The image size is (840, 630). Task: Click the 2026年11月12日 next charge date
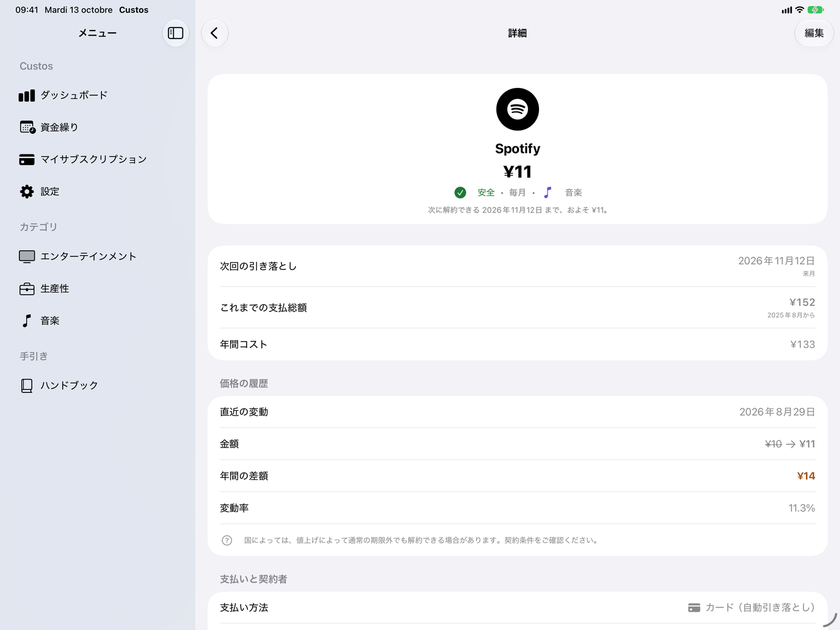tap(777, 261)
